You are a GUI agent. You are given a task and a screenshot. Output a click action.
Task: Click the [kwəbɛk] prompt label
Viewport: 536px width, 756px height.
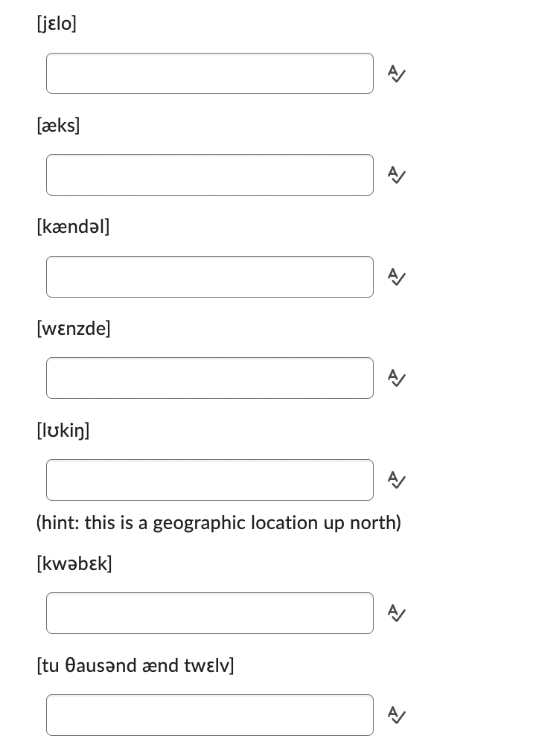point(74,564)
